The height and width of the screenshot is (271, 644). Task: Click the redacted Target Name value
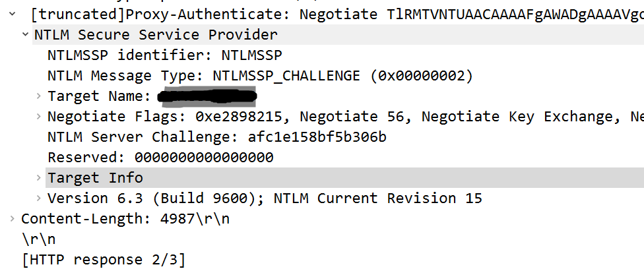pyautogui.click(x=207, y=97)
